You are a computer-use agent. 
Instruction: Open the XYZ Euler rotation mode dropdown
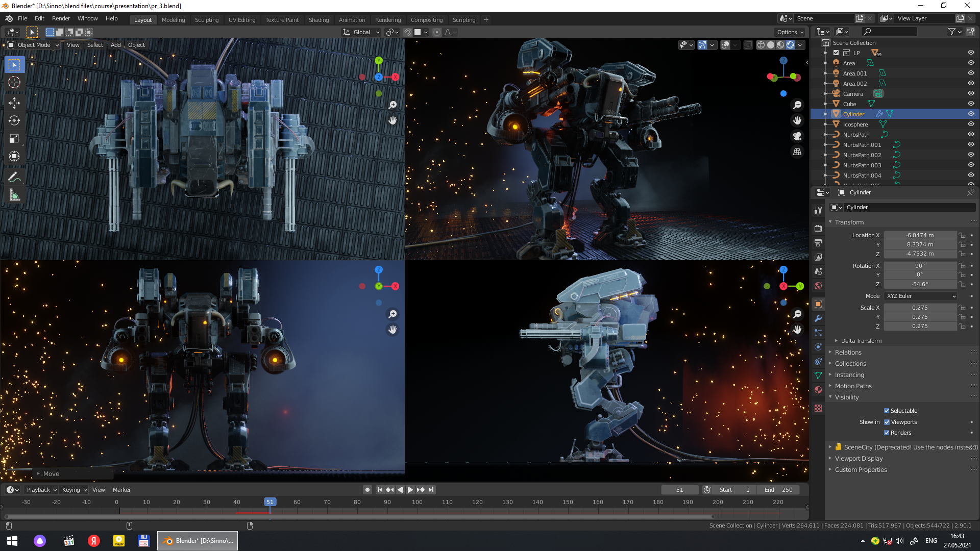point(920,296)
